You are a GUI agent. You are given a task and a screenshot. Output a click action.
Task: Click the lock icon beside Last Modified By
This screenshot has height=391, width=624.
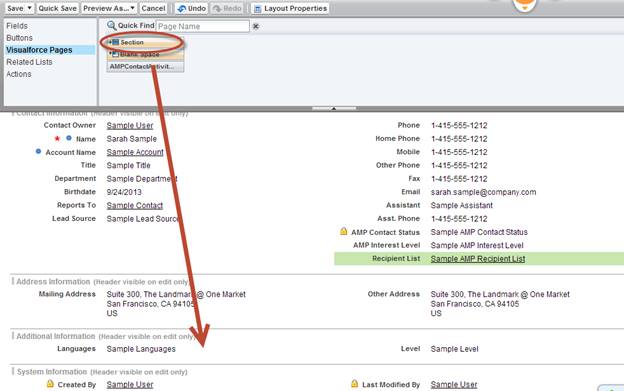(x=355, y=384)
